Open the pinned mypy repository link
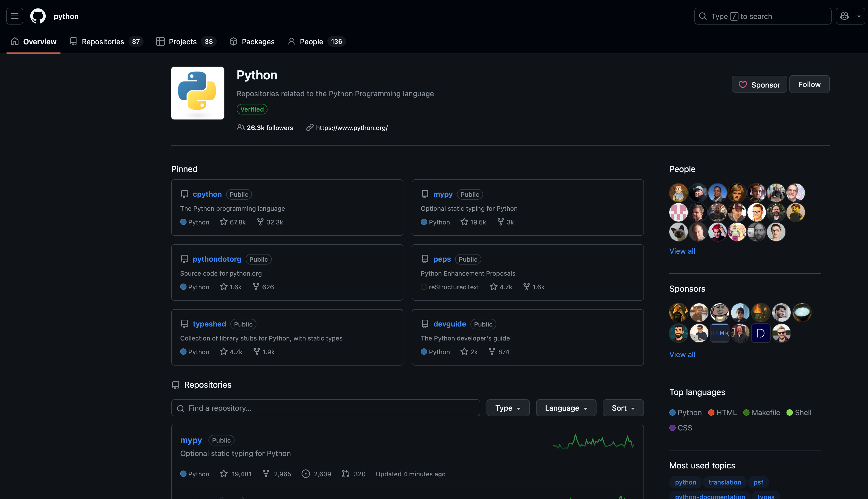The height and width of the screenshot is (499, 868). point(443,194)
